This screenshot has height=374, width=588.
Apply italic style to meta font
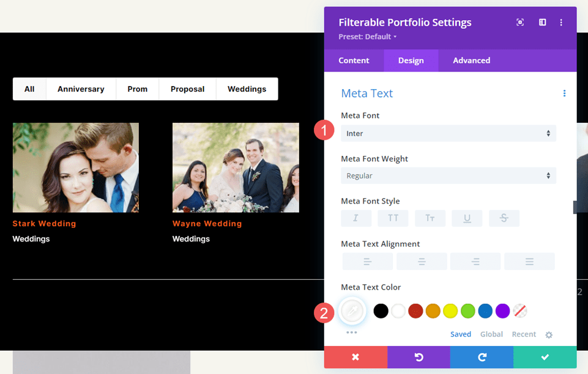tap(355, 218)
